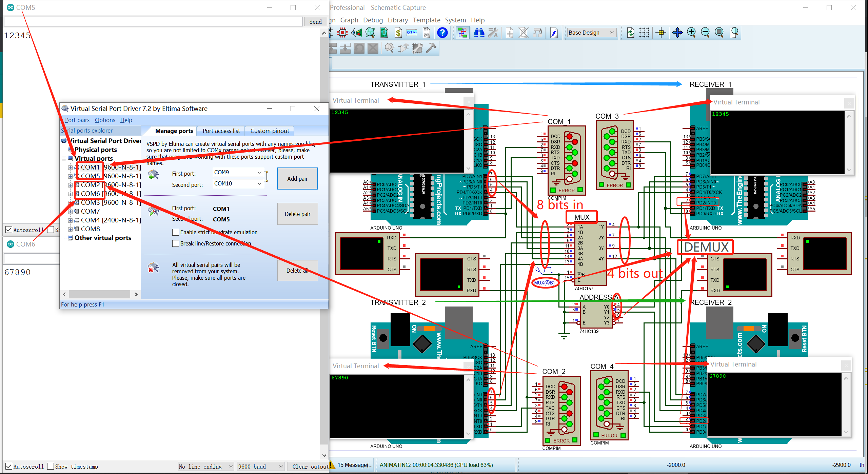This screenshot has height=474, width=868.
Task: Click the COM5 serial monitor text input field
Action: [x=153, y=22]
